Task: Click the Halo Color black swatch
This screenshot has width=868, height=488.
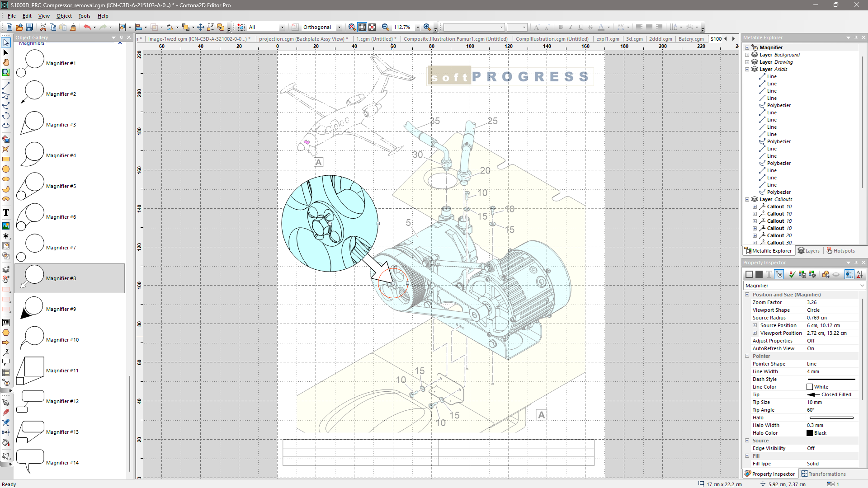Action: pyautogui.click(x=810, y=433)
